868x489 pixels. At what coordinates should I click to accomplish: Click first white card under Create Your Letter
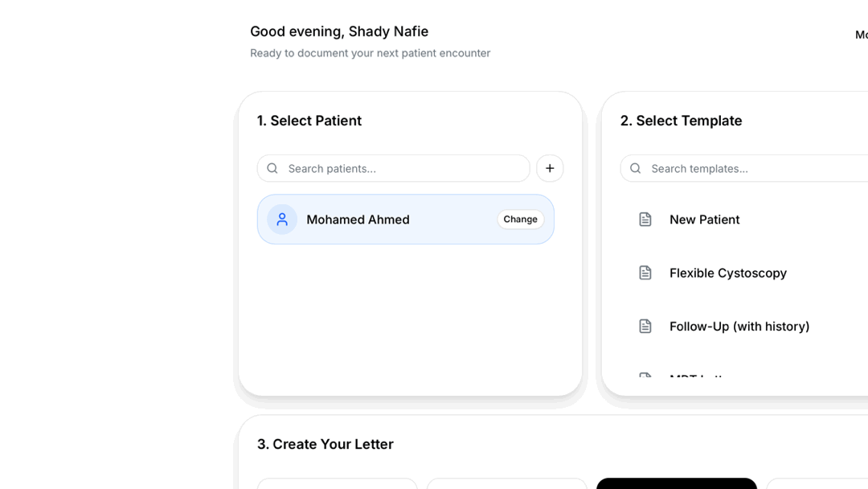coord(337,483)
